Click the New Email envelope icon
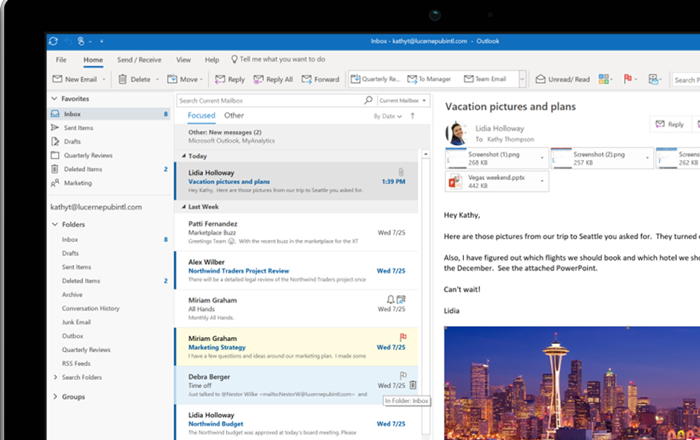Image resolution: width=700 pixels, height=440 pixels. pyautogui.click(x=58, y=79)
